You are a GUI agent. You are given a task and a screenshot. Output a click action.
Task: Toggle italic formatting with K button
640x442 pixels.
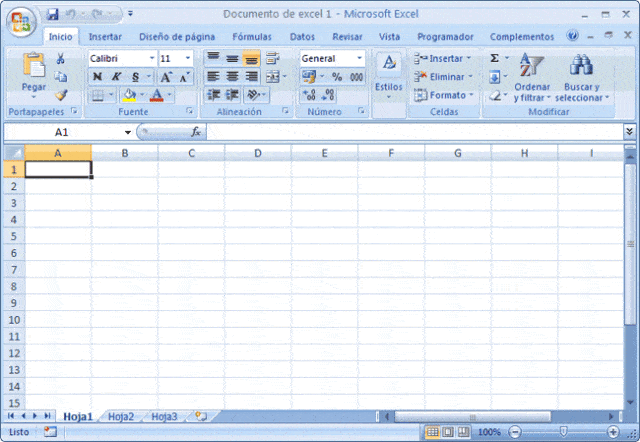(116, 77)
